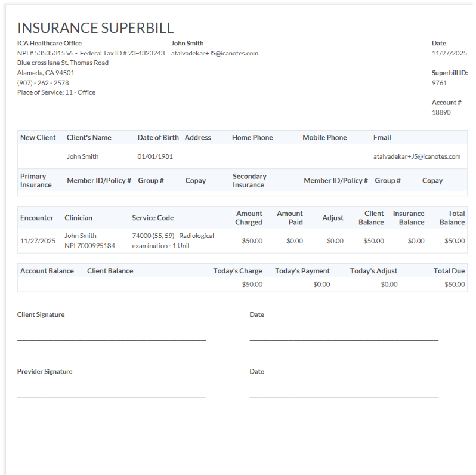Click the Place of Service: 11 - Office line
The image size is (476, 475).
tap(56, 92)
